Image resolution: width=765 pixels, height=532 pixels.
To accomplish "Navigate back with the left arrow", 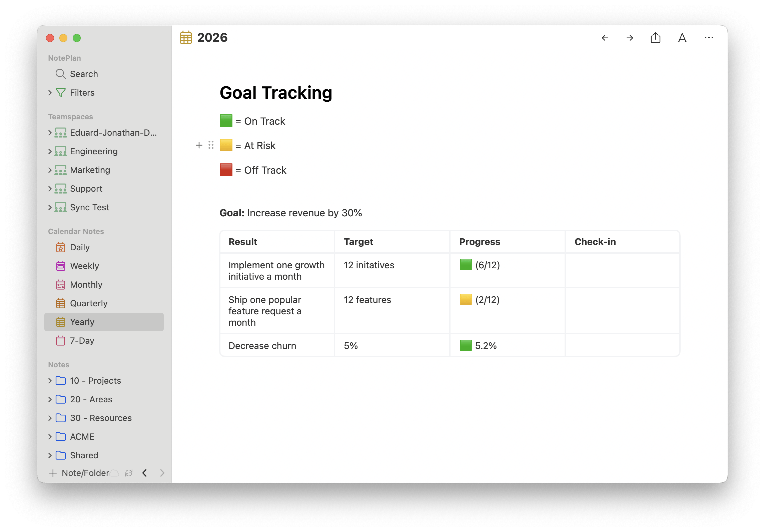I will (x=605, y=38).
